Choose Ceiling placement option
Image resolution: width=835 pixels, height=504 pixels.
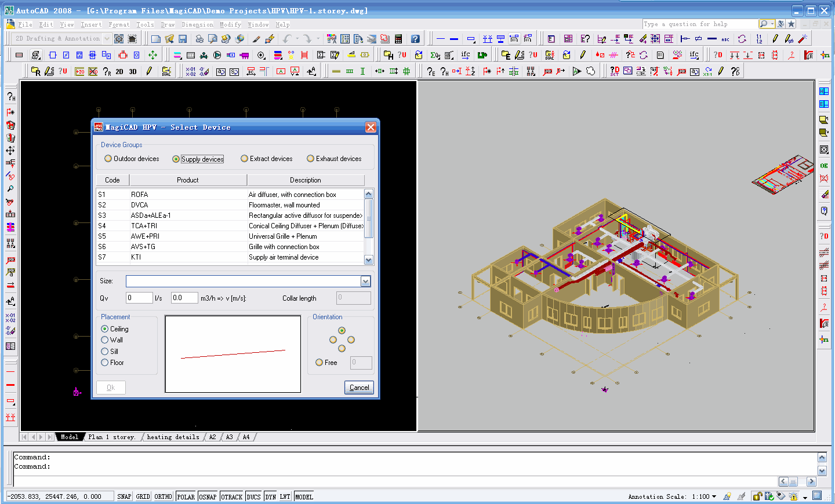[x=105, y=328]
